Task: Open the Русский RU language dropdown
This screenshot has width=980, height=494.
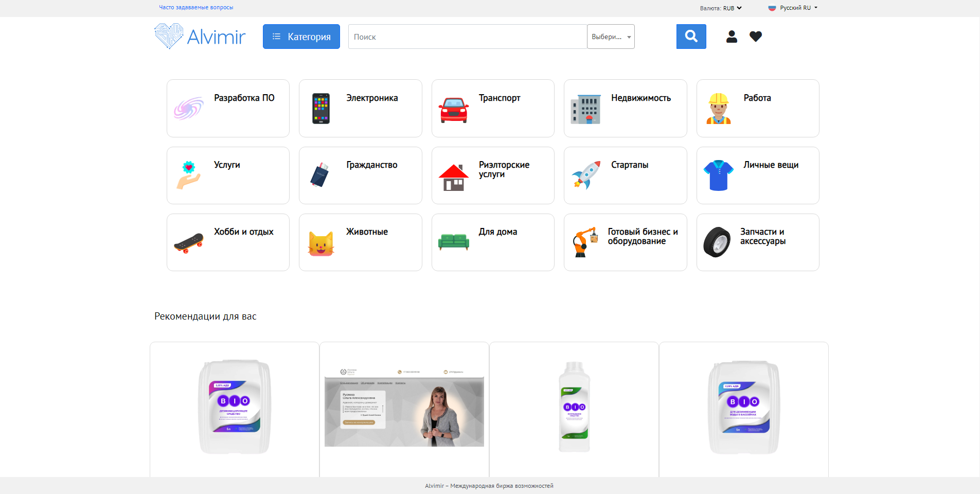Action: coord(793,8)
